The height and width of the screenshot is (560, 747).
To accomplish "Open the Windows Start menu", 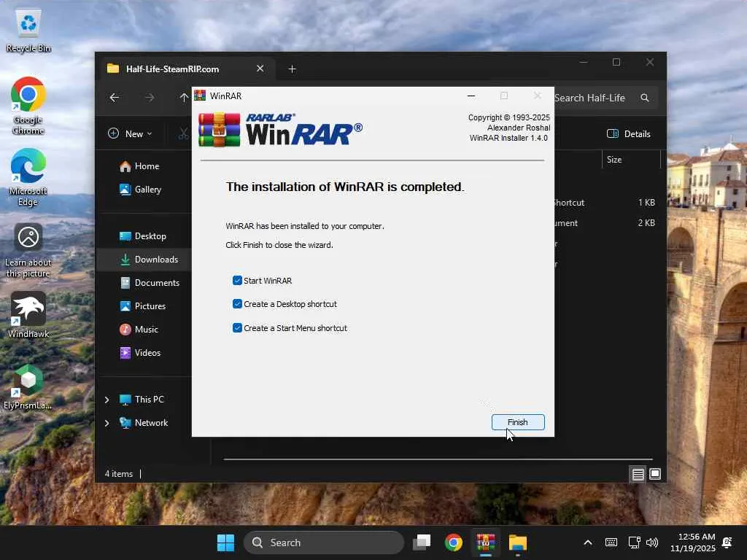I will coord(225,542).
